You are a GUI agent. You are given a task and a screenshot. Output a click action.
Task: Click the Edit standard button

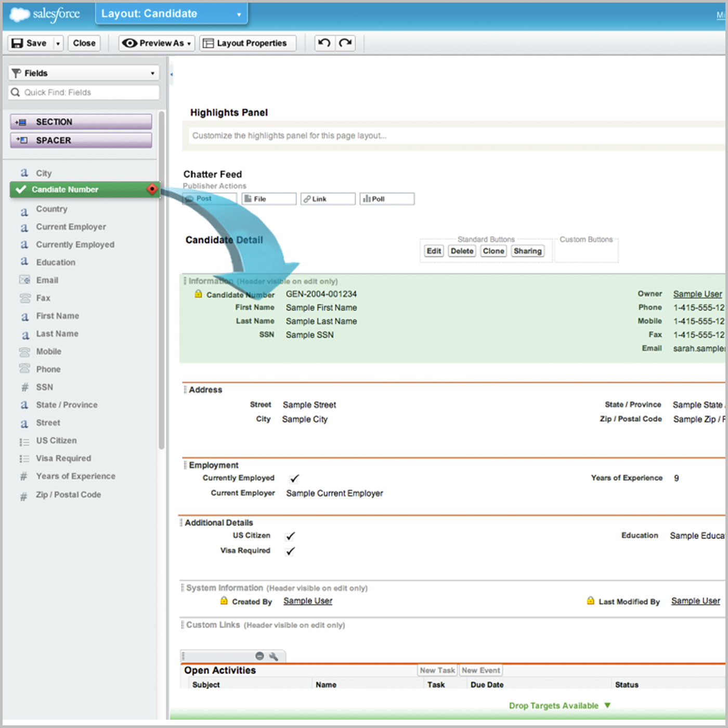pyautogui.click(x=434, y=251)
